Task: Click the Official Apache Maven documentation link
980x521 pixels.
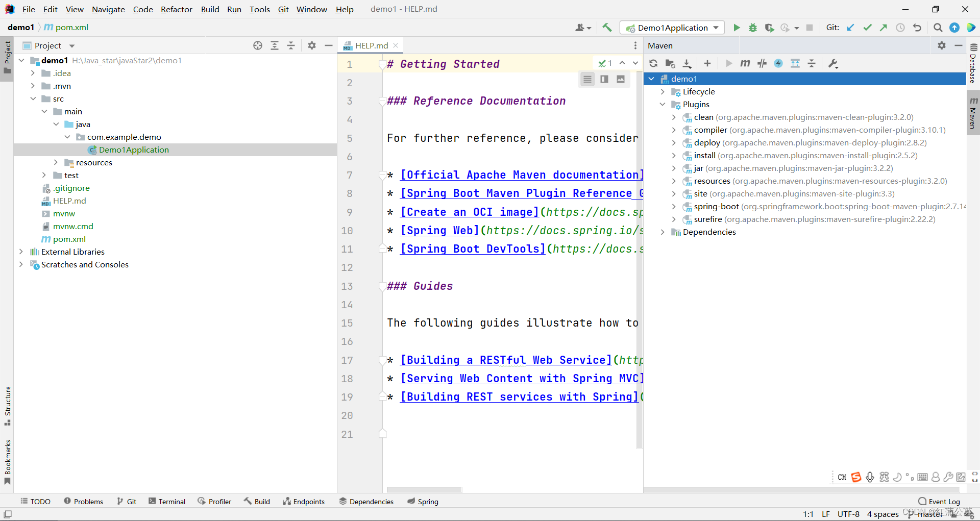Action: click(522, 175)
